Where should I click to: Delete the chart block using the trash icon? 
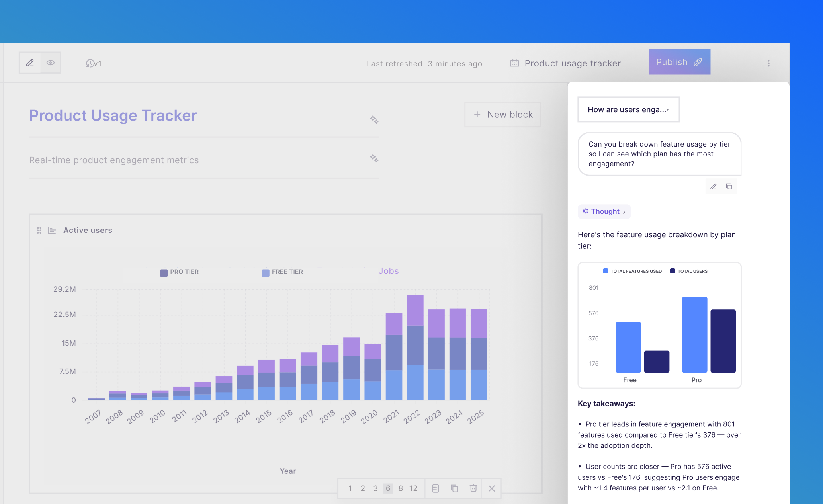click(x=473, y=488)
